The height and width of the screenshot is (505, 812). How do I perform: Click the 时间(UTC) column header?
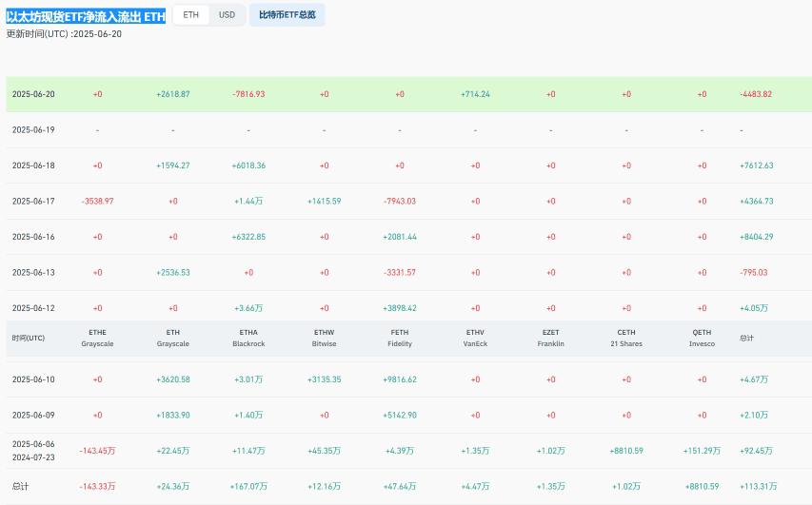[x=29, y=339]
